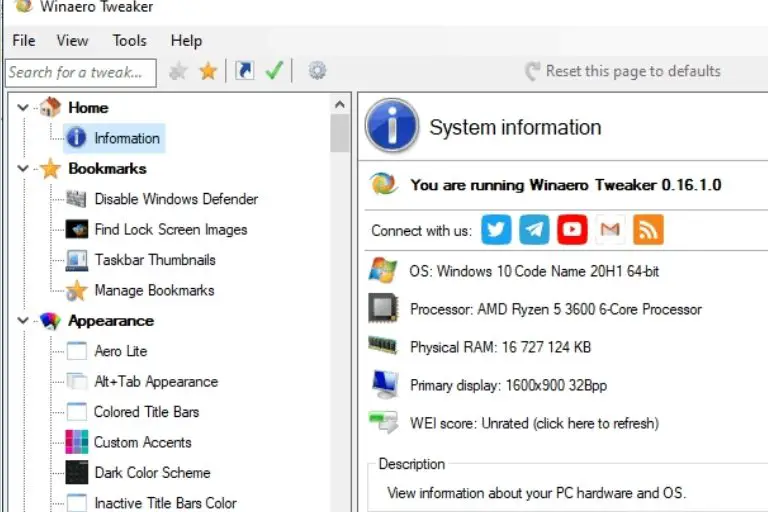The width and height of the screenshot is (768, 512).
Task: Click the Alt+Tab Appearance icon
Action: coord(77,381)
